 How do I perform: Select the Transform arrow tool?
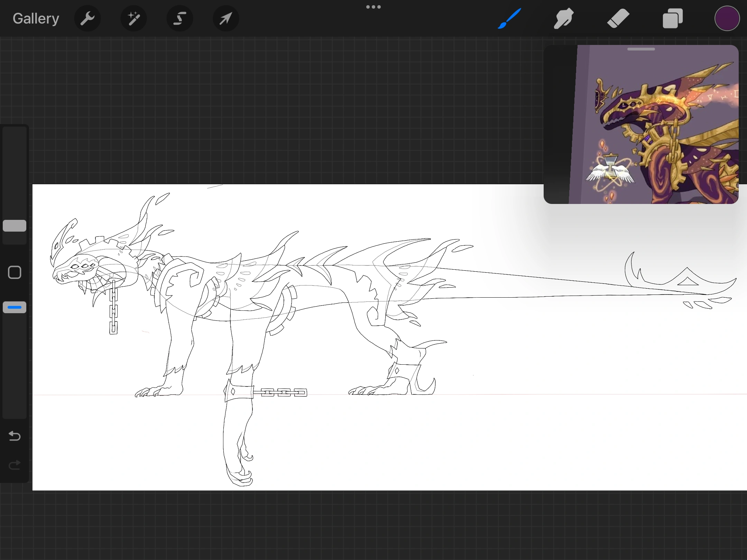225,18
